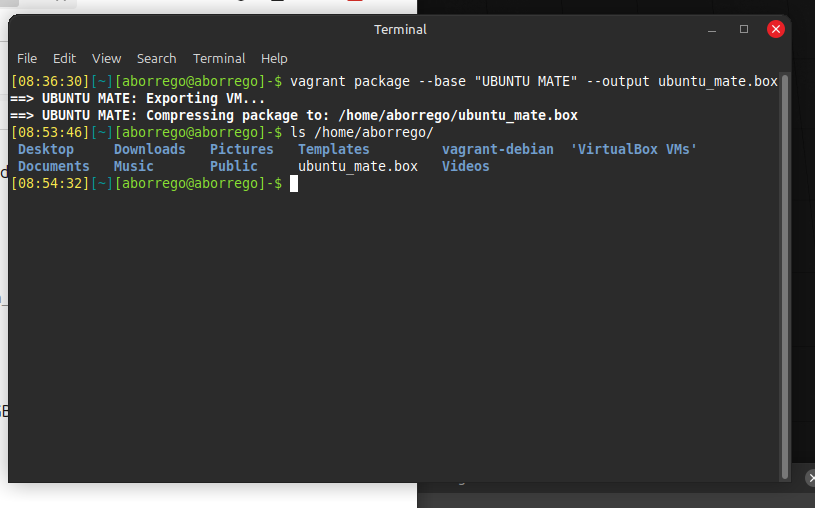This screenshot has height=508, width=815.
Task: Click ubuntu_mate.box in the ls output
Action: 358,166
